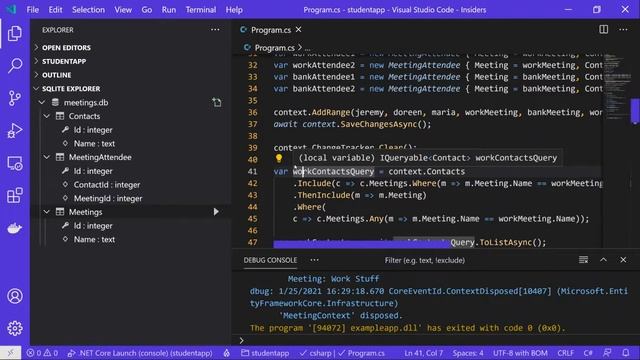Close the Program.cs tab

299,29
